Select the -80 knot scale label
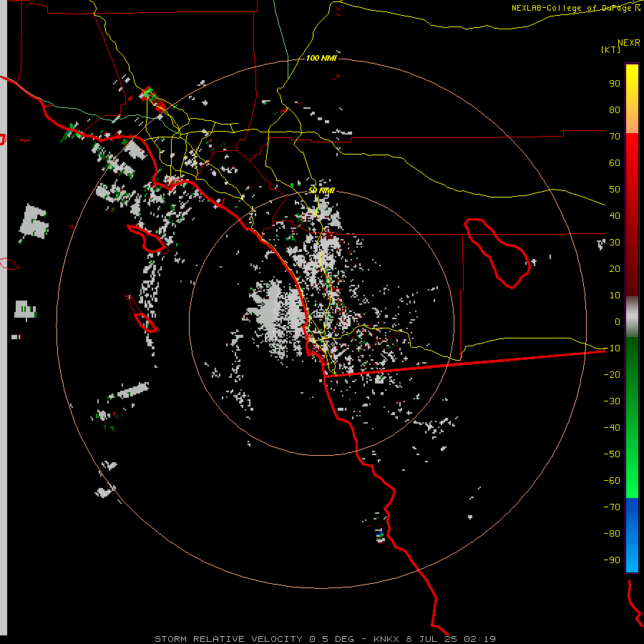644x644 pixels. point(612,534)
